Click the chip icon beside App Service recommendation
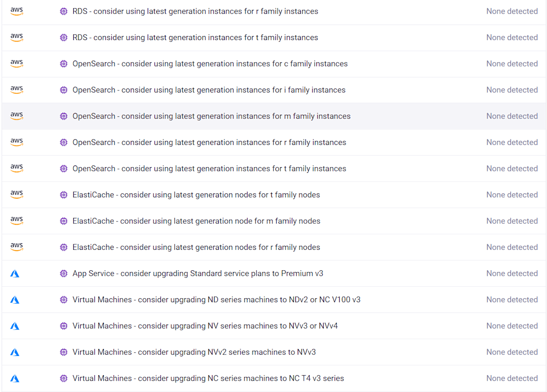 (x=64, y=273)
